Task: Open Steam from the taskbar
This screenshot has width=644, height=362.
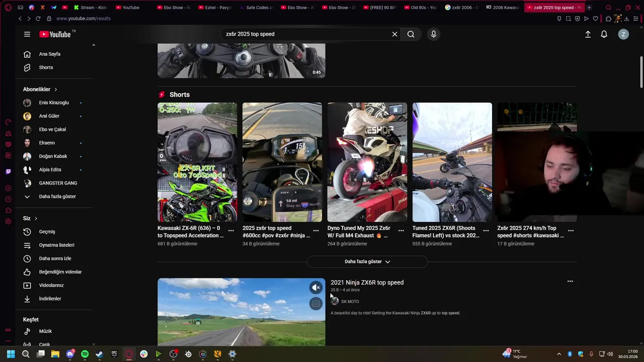Action: pos(99,354)
